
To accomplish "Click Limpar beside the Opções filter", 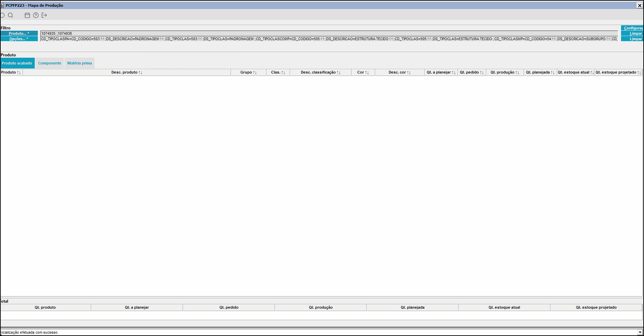I will point(633,39).
